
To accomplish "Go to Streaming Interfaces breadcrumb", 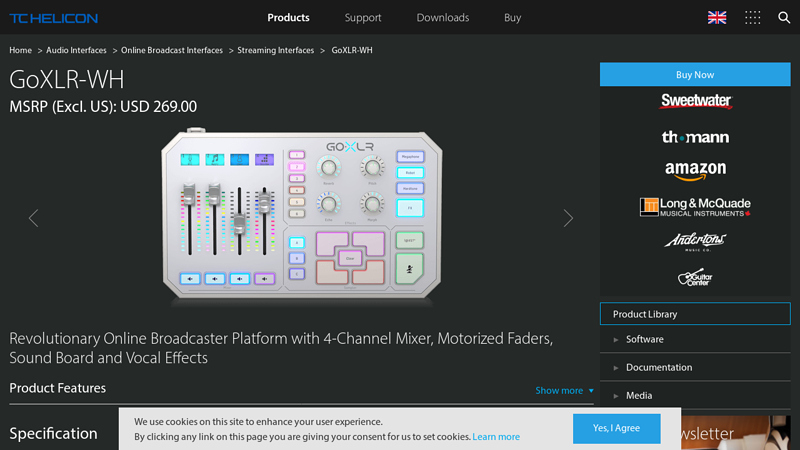I will pyautogui.click(x=276, y=50).
